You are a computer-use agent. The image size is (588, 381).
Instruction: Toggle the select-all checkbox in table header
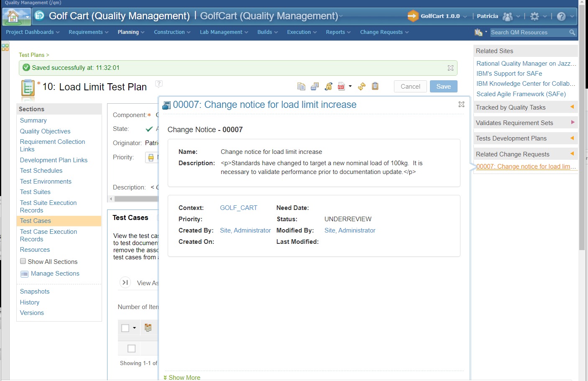point(125,328)
